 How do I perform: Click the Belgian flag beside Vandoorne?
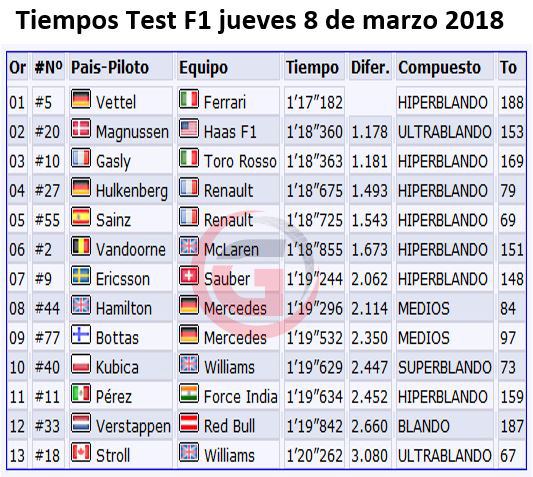point(81,246)
